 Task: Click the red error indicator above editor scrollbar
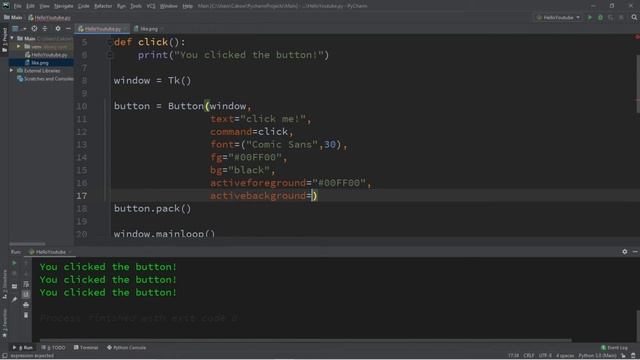tap(637, 37)
